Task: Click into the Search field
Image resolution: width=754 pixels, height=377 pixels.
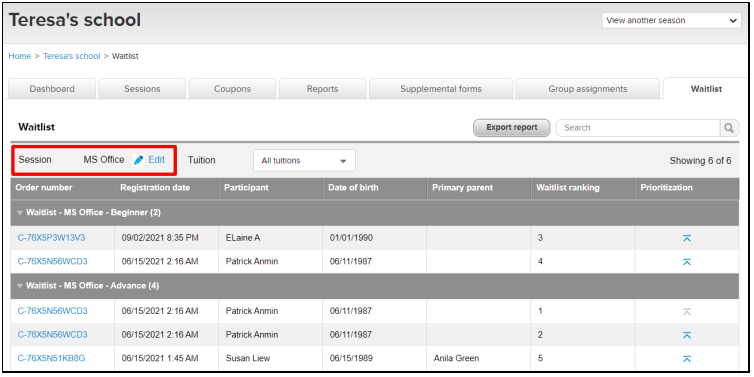Action: pos(638,128)
